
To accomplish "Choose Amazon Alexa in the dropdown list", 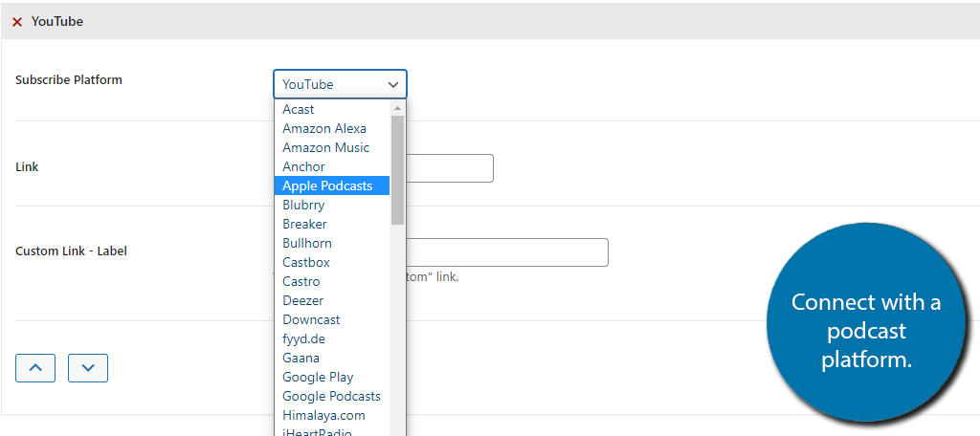I will pos(332,129).
